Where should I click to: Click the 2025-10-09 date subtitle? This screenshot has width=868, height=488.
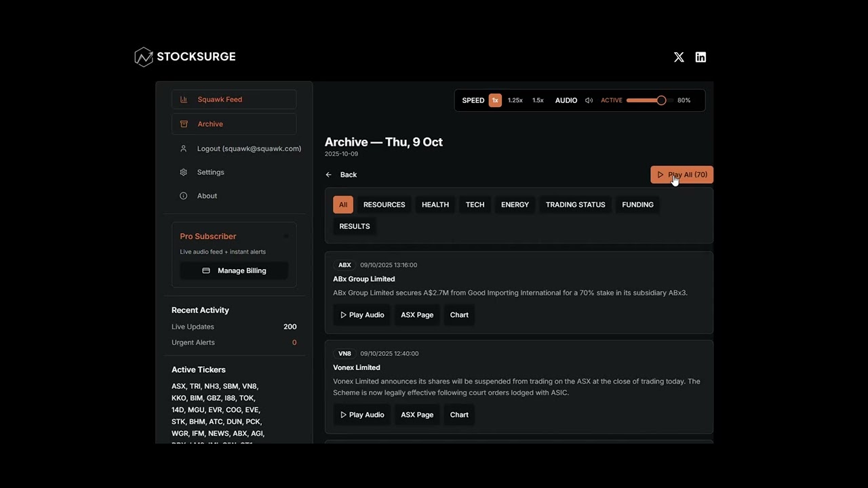[341, 154]
